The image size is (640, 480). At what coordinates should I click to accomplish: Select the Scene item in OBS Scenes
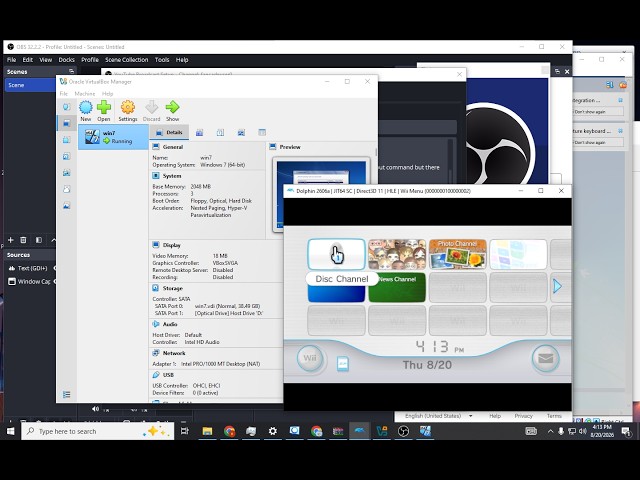30,85
